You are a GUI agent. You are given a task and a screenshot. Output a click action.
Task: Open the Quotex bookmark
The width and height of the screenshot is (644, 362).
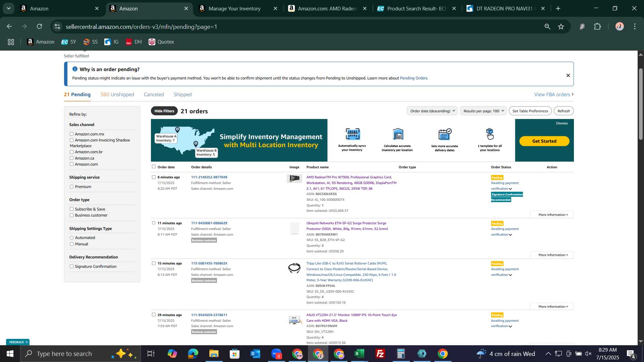pyautogui.click(x=162, y=42)
